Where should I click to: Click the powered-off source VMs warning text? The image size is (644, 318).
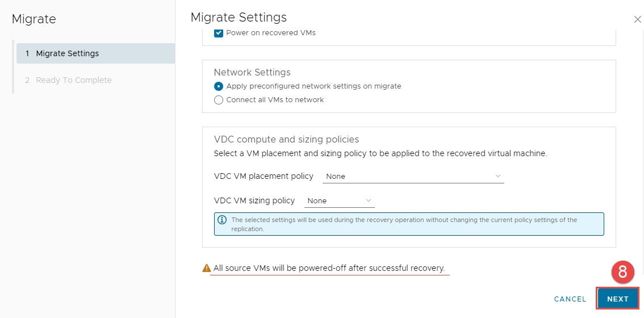coord(329,268)
